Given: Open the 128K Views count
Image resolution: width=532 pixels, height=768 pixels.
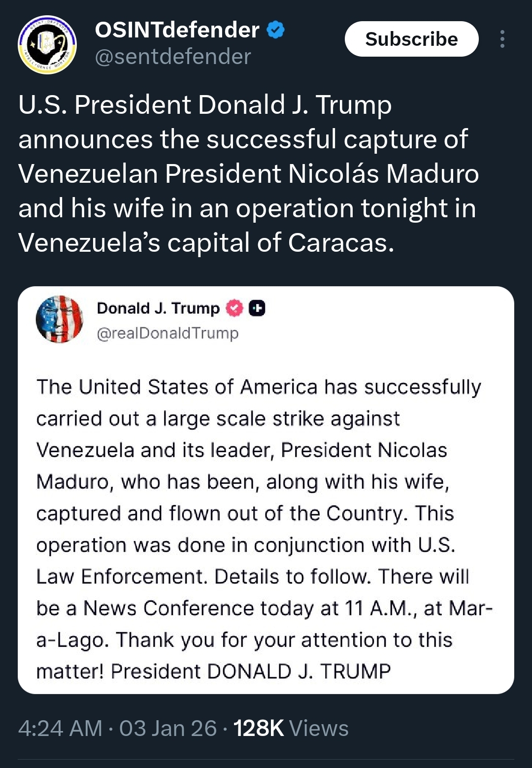Looking at the screenshot, I should tap(291, 728).
